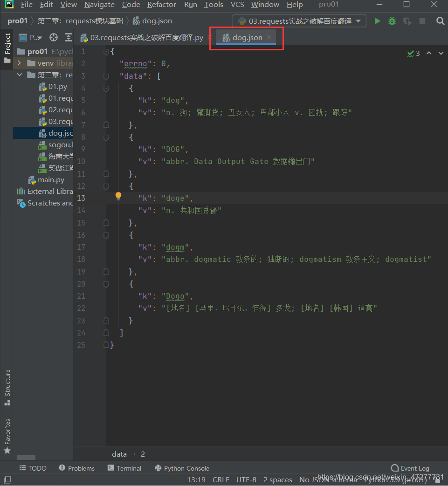Change file encoding UTF-8 in status bar
The height and width of the screenshot is (486, 448).
[x=246, y=480]
